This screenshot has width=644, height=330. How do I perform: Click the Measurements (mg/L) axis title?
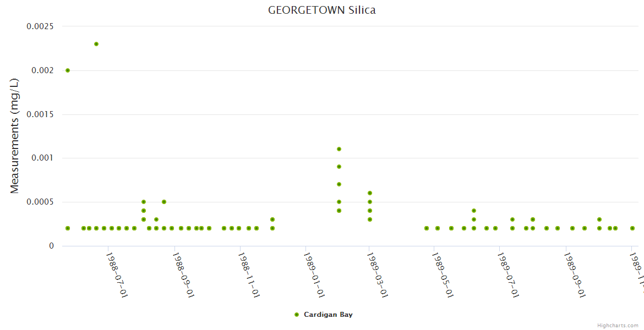(15, 136)
